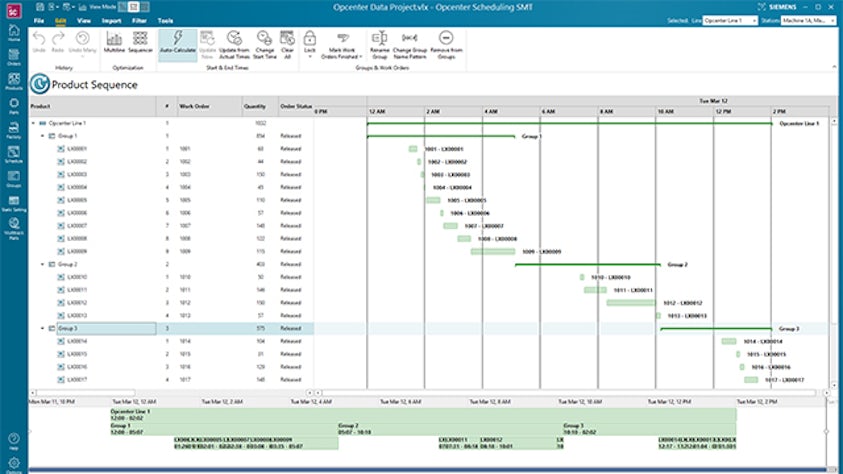Open the Help icon in sidebar
The height and width of the screenshot is (474, 843).
point(14,441)
